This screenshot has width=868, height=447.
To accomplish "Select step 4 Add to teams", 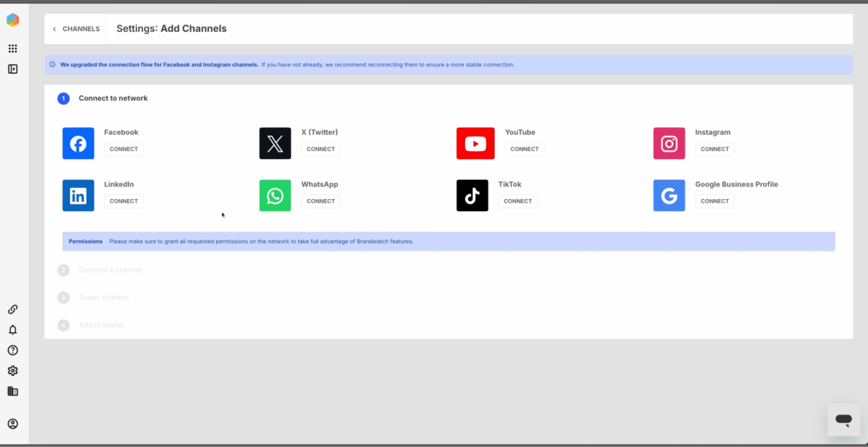I will click(x=90, y=325).
